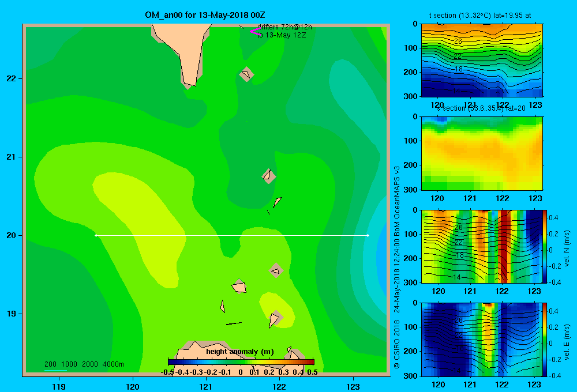577x392 pixels.
Task: Click the "vel. E (m/s)" axis label
Action: point(567,342)
